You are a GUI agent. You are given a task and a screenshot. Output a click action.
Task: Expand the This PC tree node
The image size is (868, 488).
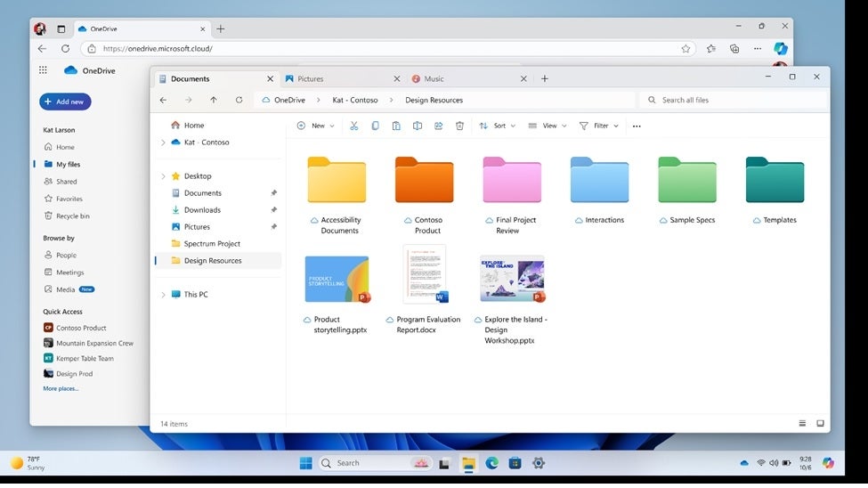click(x=163, y=295)
